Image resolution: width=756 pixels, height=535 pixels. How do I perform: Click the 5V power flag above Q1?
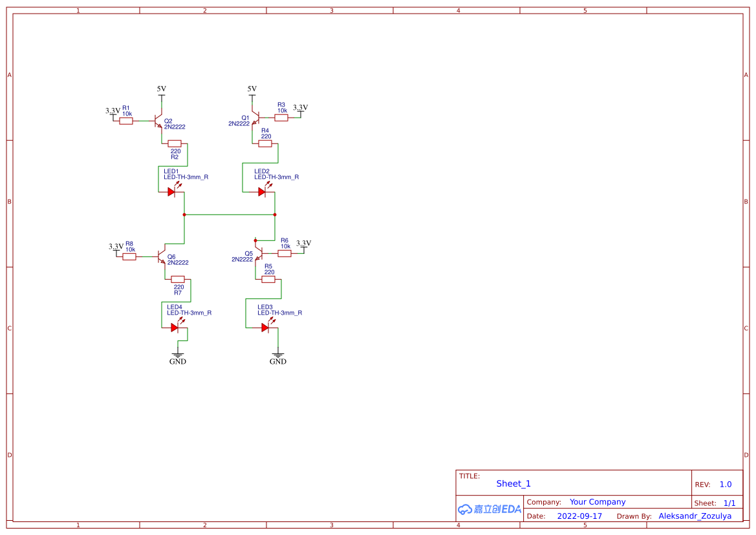pos(252,90)
